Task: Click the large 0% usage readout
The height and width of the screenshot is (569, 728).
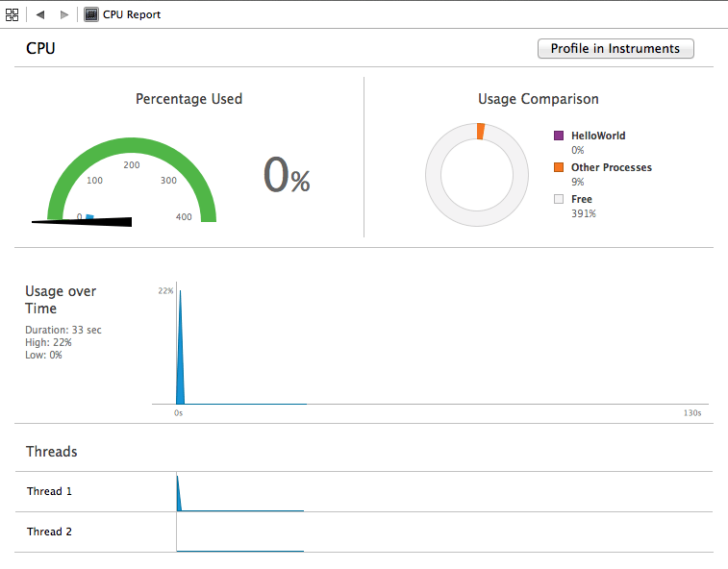Action: [x=287, y=175]
